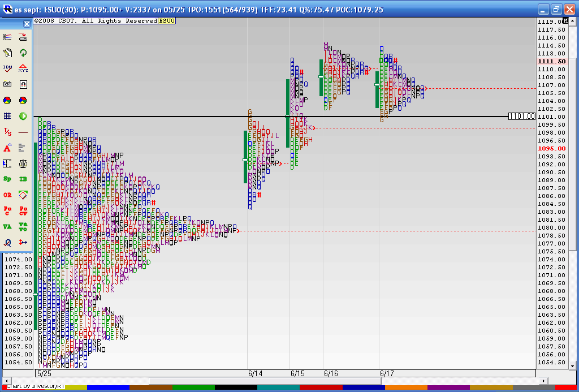Click the IBM checkmark symbol icon
Image resolution: width=579 pixels, height=392 pixels.
[7, 68]
